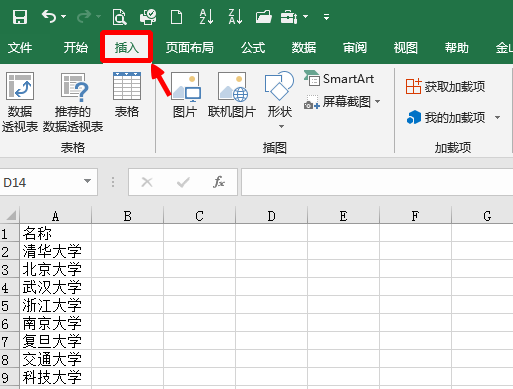Open Insert Function fx dialog

click(219, 182)
